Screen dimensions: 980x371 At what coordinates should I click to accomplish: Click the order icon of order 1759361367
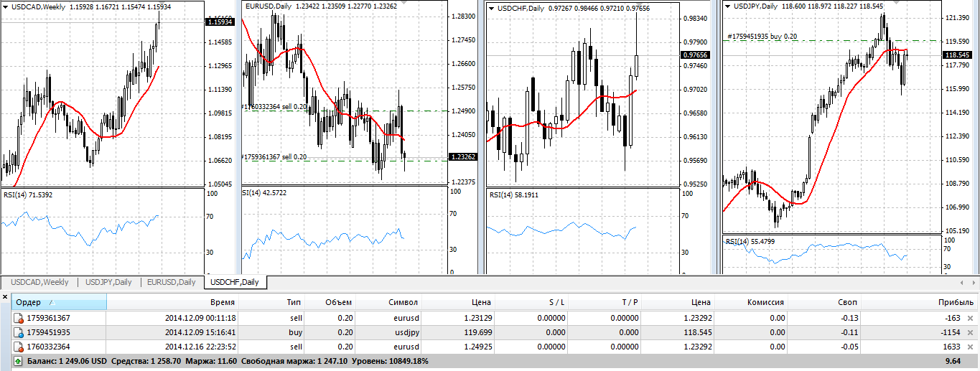tap(18, 318)
